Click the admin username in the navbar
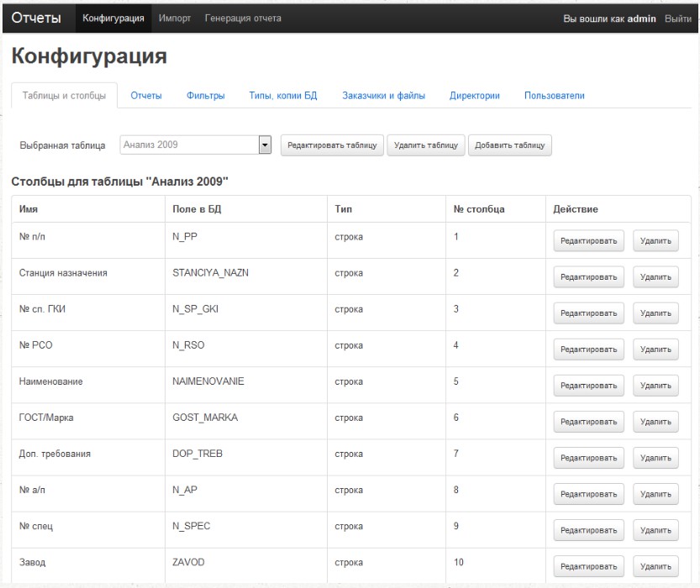Screen dimensions: 700x588 click(641, 18)
